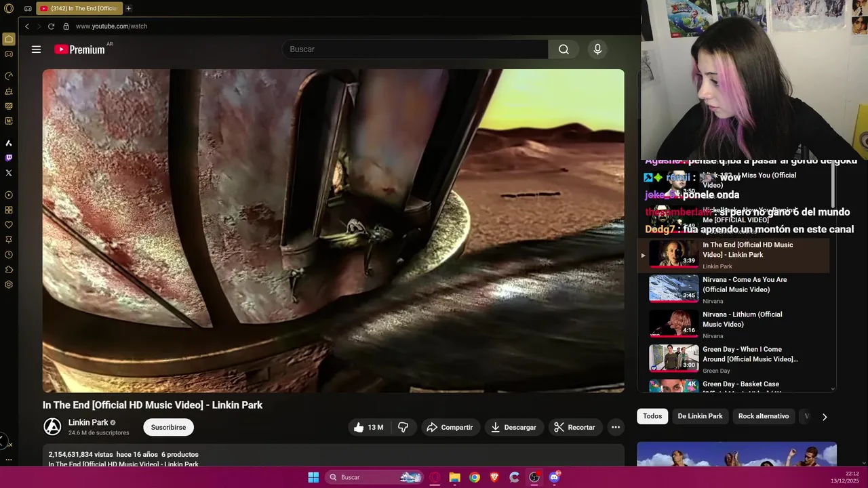Click the Linkin Park channel avatar
Screen dimensions: 868x488
point(52,426)
